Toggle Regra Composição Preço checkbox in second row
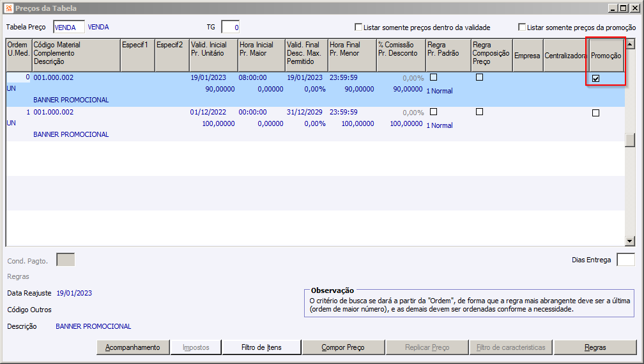644x364 pixels. tap(479, 111)
